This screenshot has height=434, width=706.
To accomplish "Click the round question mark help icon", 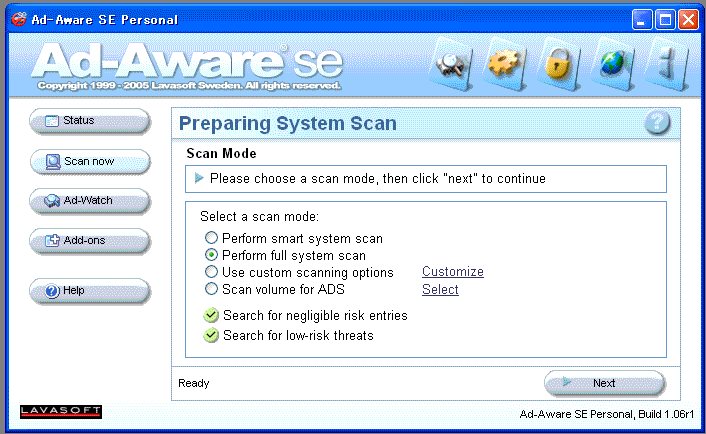I will point(657,123).
